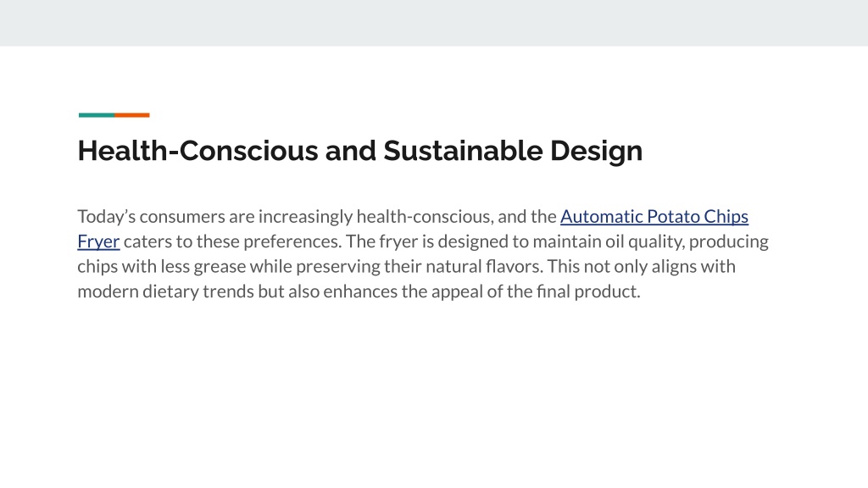
Task: Click the word enhances in last line
Action: click(x=360, y=291)
